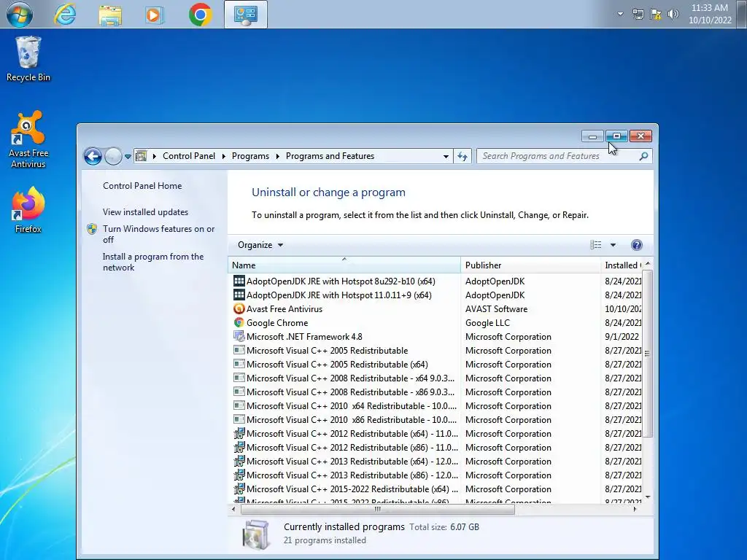The width and height of the screenshot is (747, 560).
Task: Select Google Chrome in the program list
Action: [276, 322]
